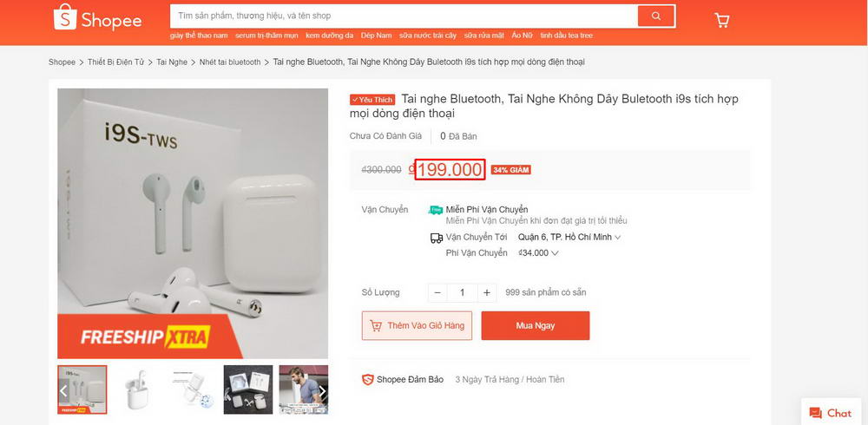Click the Shopee Đảm Bảo shield icon
This screenshot has height=425, width=868.
pyautogui.click(x=368, y=380)
